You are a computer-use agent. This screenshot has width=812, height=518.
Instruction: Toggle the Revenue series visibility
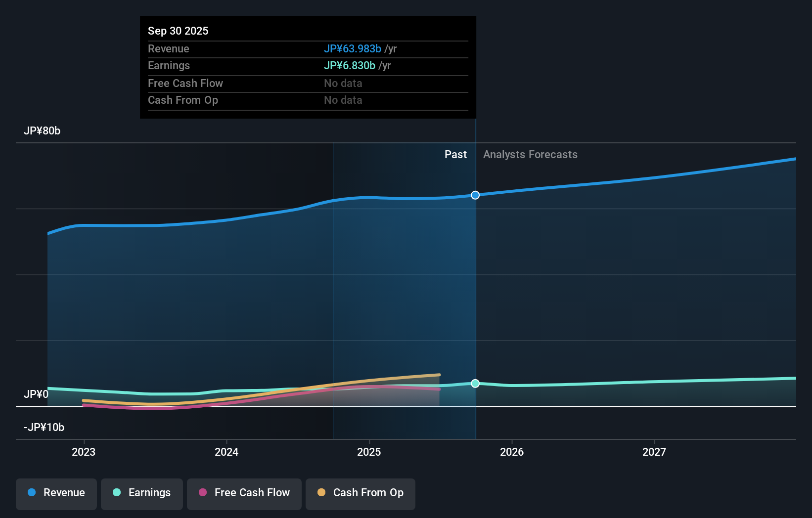[56, 493]
